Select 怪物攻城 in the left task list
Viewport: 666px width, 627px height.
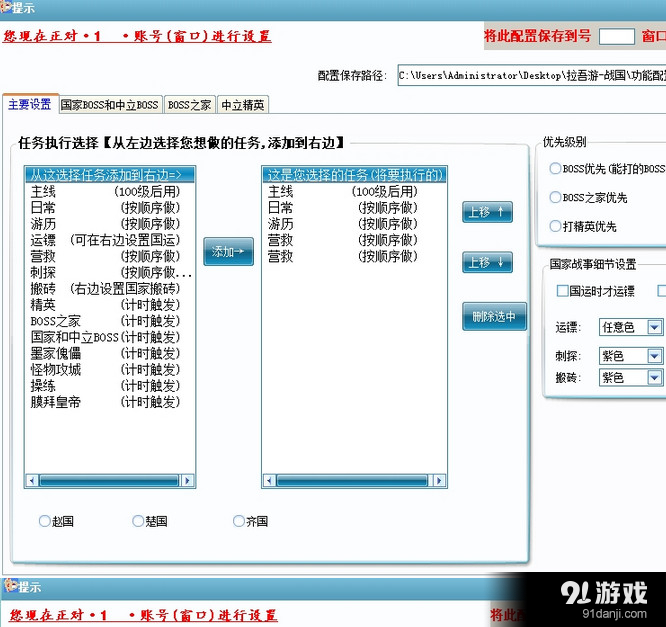coord(110,369)
